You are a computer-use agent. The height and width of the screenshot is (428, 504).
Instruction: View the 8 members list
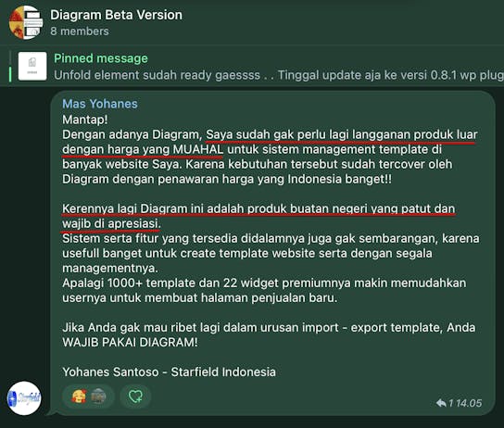80,31
